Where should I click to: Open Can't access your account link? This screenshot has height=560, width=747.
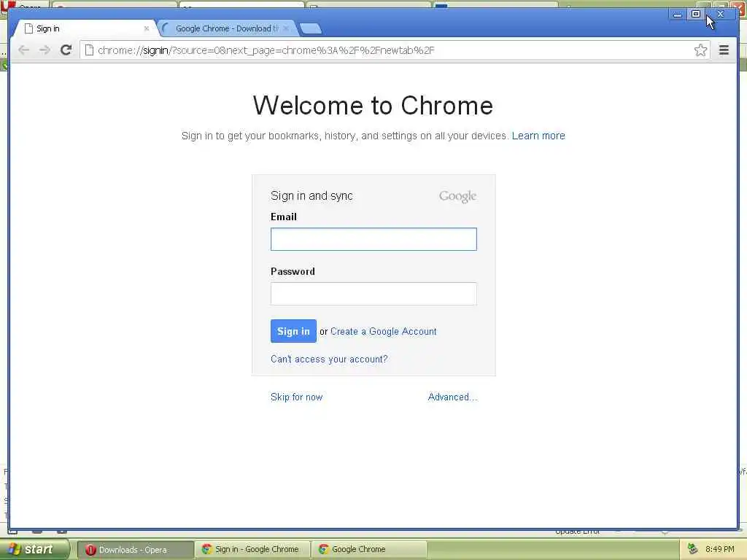(x=329, y=359)
